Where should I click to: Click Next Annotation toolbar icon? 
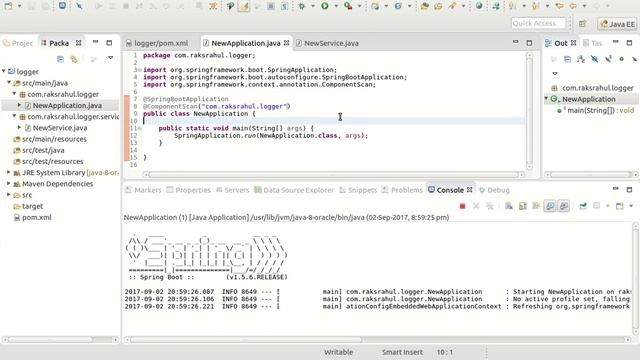point(512,6)
